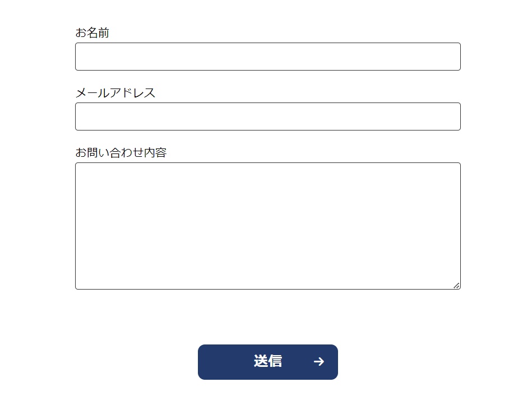Click the メールアドレス field label
Screen dimensions: 532x410
115,93
